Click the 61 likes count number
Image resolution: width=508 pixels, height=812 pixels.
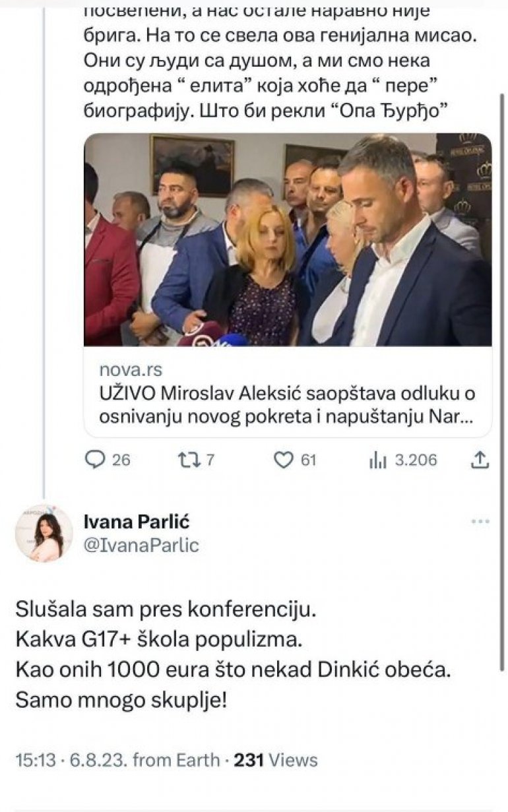(309, 460)
